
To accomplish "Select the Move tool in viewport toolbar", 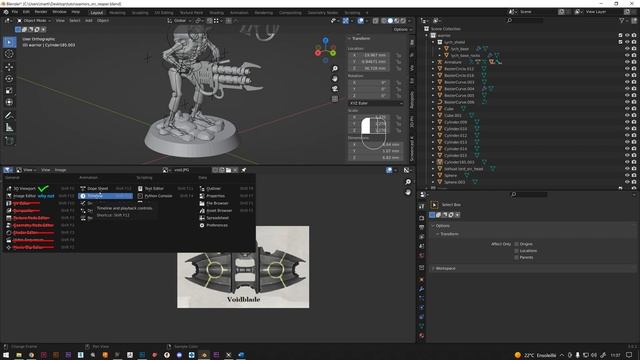I will (x=9, y=67).
